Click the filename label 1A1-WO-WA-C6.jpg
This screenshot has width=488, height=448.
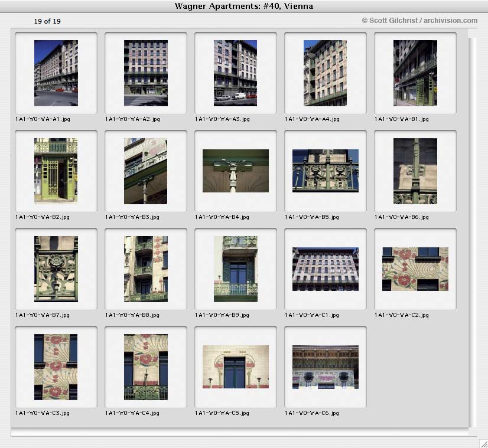[312, 413]
